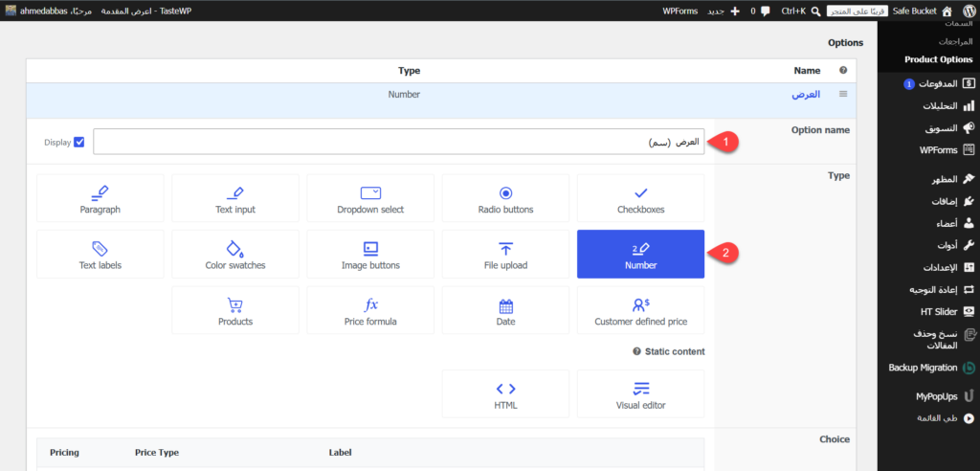Select the Date option type
This screenshot has height=471, width=980.
[x=505, y=310]
